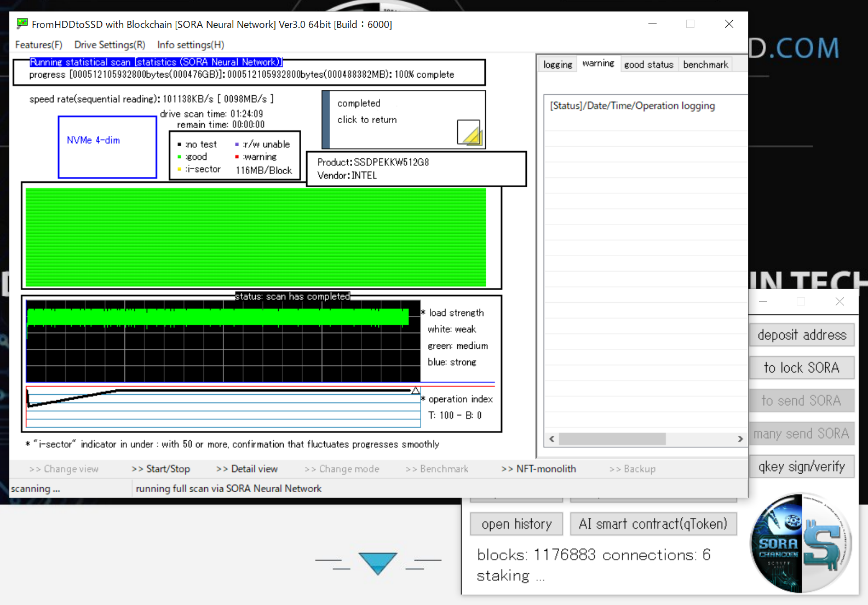The height and width of the screenshot is (605, 868).
Task: Click the progress bytes text line
Action: pos(242,74)
